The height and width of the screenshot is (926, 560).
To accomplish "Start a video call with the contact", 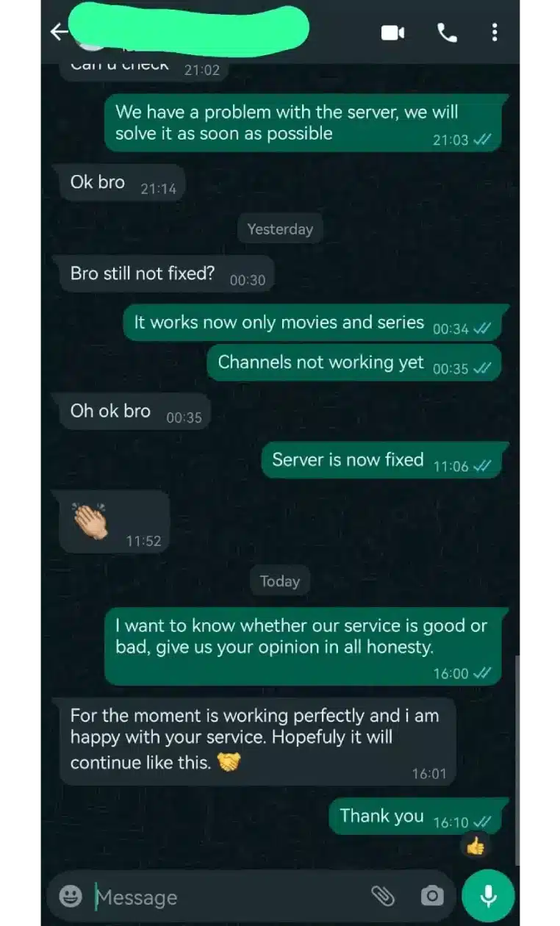I will click(392, 32).
